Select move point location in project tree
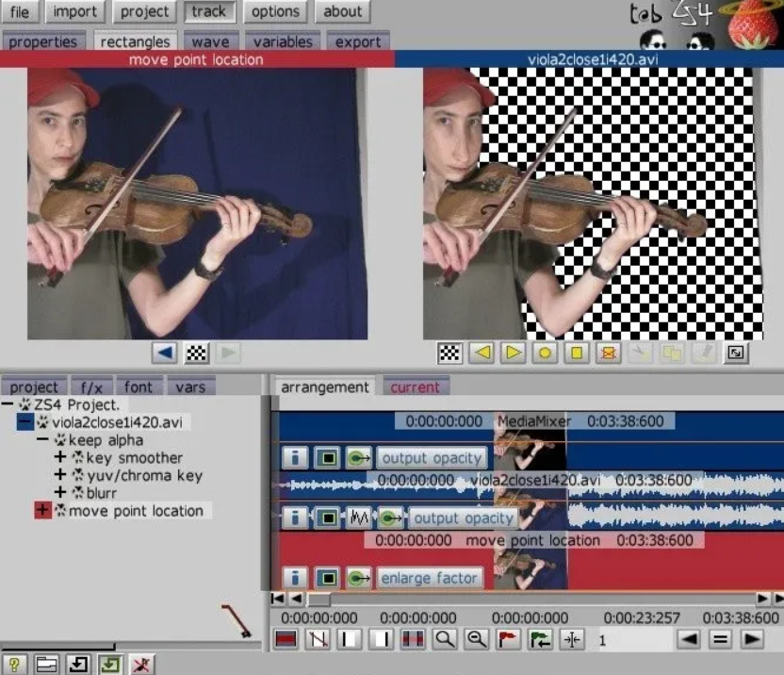Screen dimensions: 784x675 coord(136,511)
